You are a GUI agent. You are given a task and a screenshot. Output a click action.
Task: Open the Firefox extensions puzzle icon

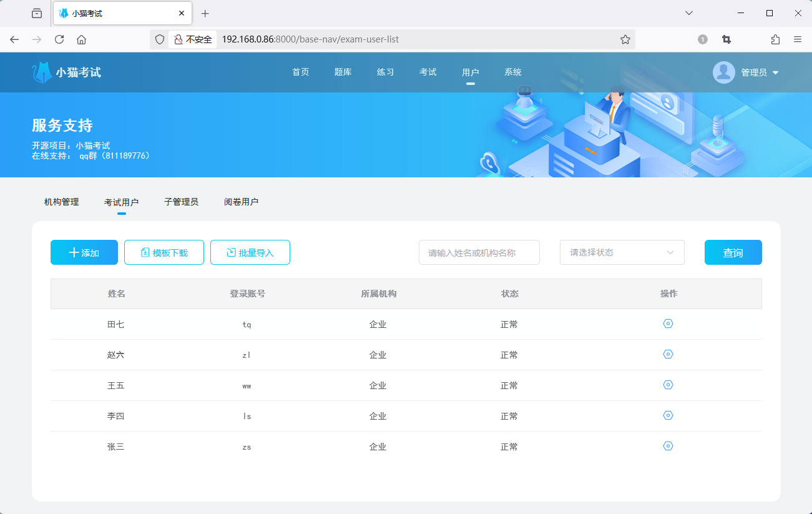click(775, 39)
